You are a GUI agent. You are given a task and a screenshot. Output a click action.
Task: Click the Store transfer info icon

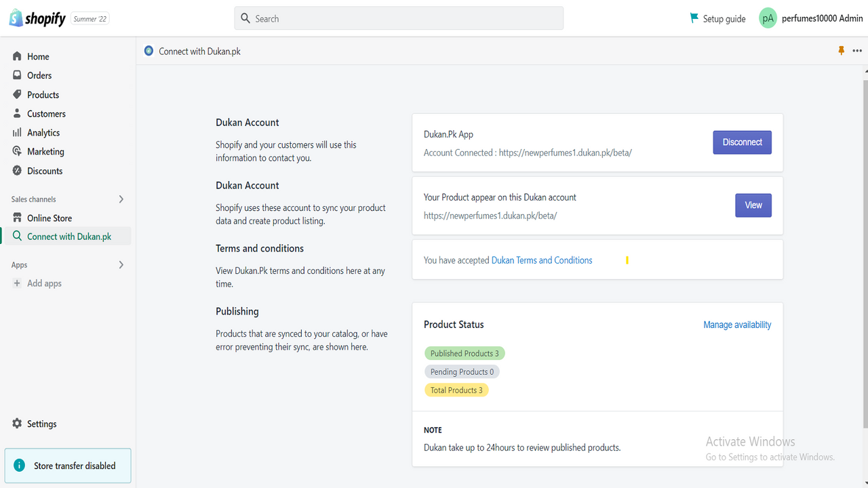click(x=19, y=466)
